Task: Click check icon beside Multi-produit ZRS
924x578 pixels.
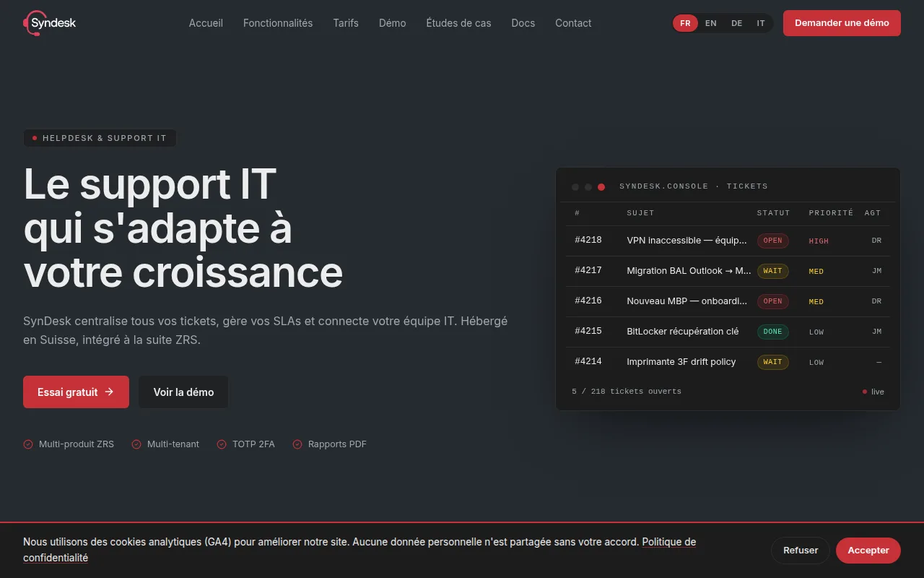Action: [x=28, y=444]
